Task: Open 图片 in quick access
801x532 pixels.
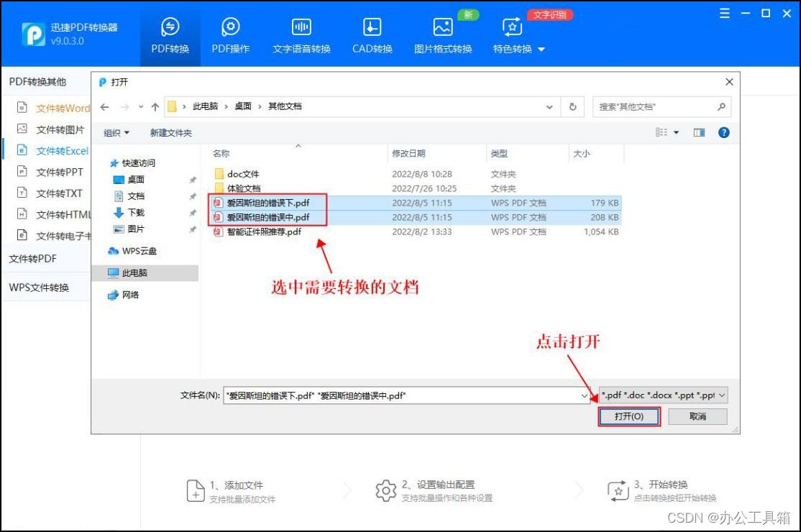Action: point(129,229)
